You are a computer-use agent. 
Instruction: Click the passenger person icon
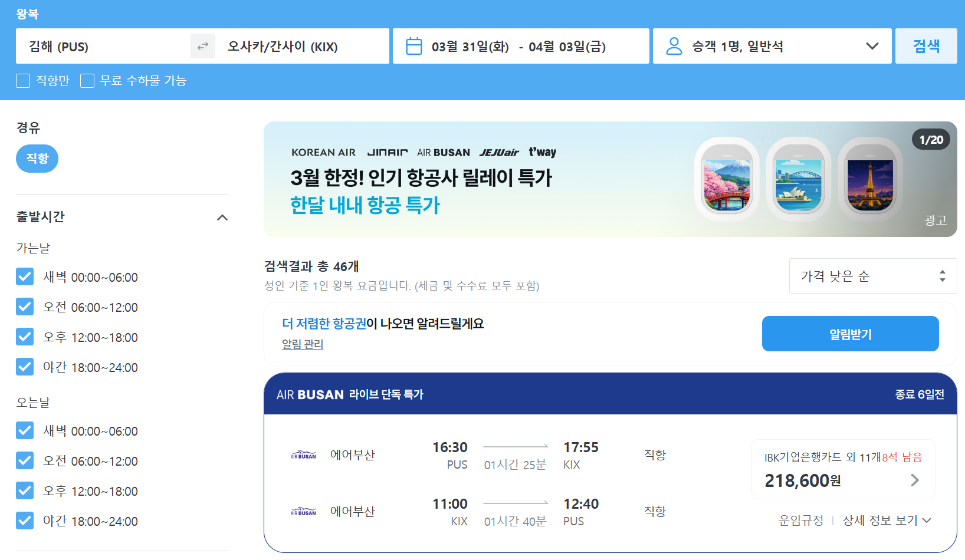click(x=674, y=45)
